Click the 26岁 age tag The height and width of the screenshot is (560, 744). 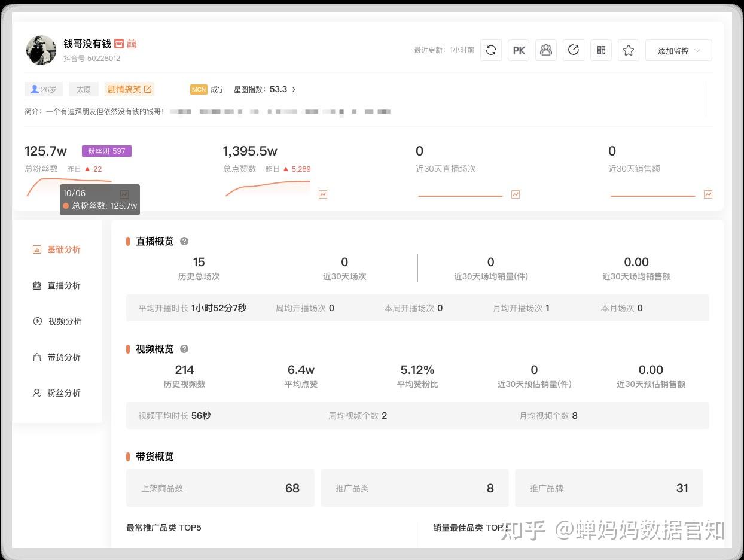tap(44, 89)
